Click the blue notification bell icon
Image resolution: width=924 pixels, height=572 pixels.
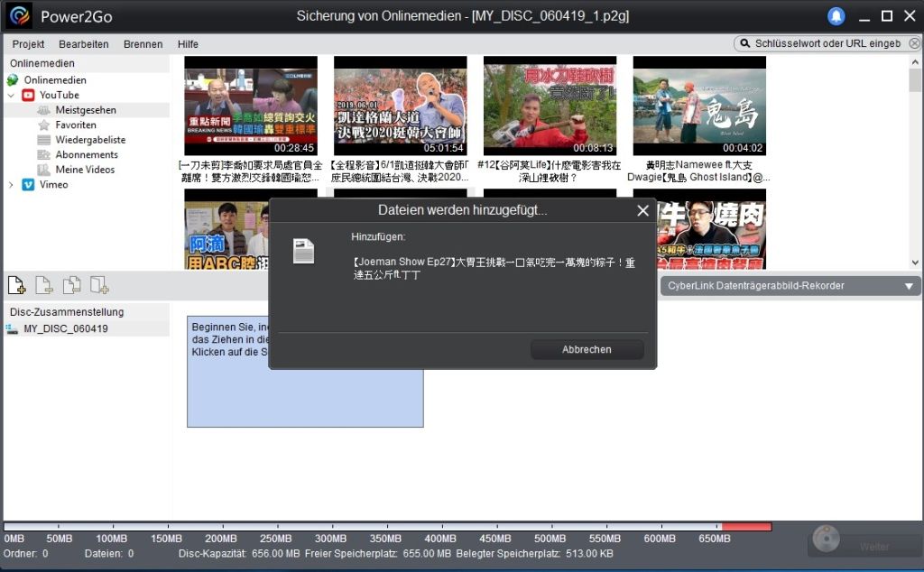tap(836, 16)
